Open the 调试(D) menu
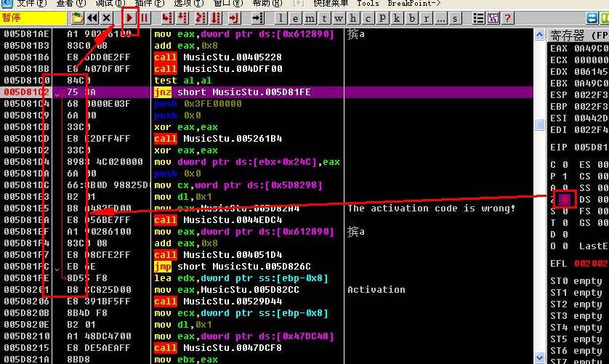The height and width of the screenshot is (364, 609). tap(110, 4)
